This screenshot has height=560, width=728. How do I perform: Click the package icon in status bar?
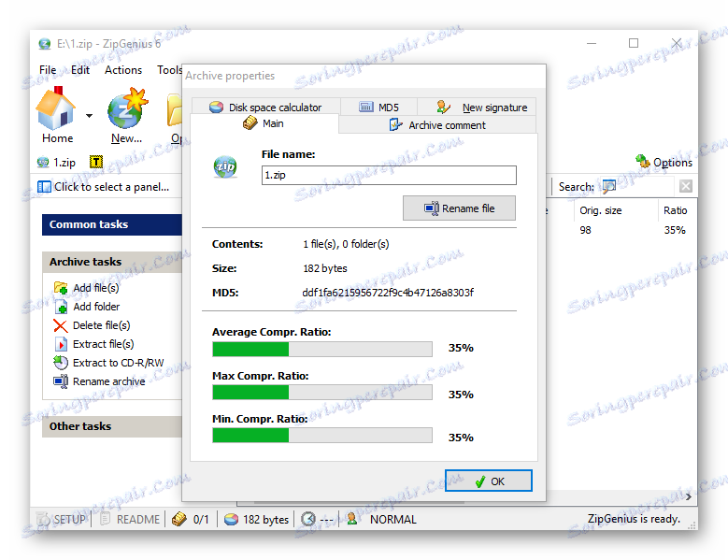coord(179,519)
